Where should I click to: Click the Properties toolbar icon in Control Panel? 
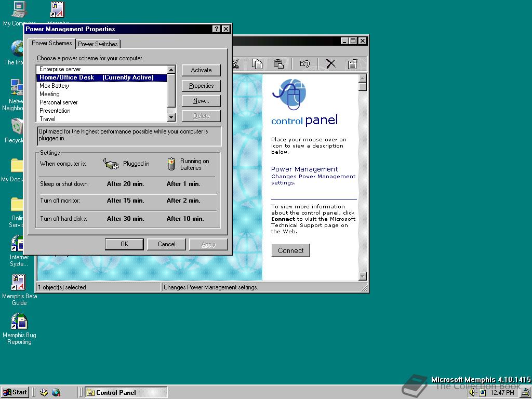coord(353,64)
